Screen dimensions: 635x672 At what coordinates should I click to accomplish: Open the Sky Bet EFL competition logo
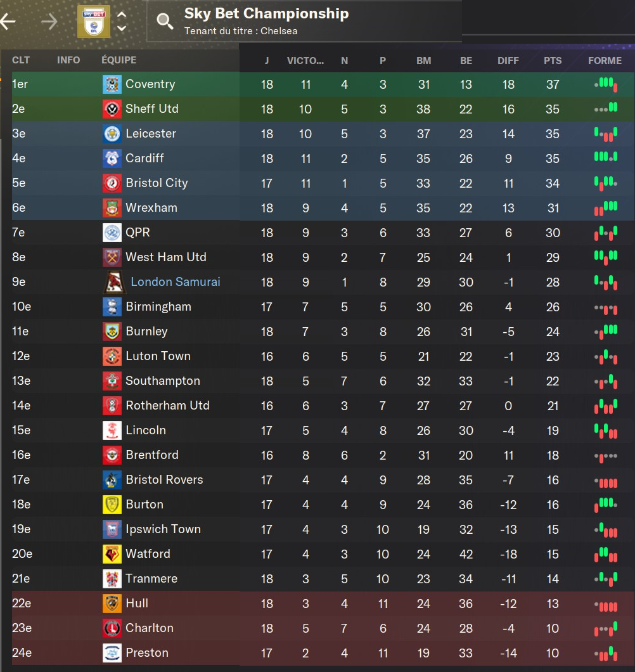(94, 22)
